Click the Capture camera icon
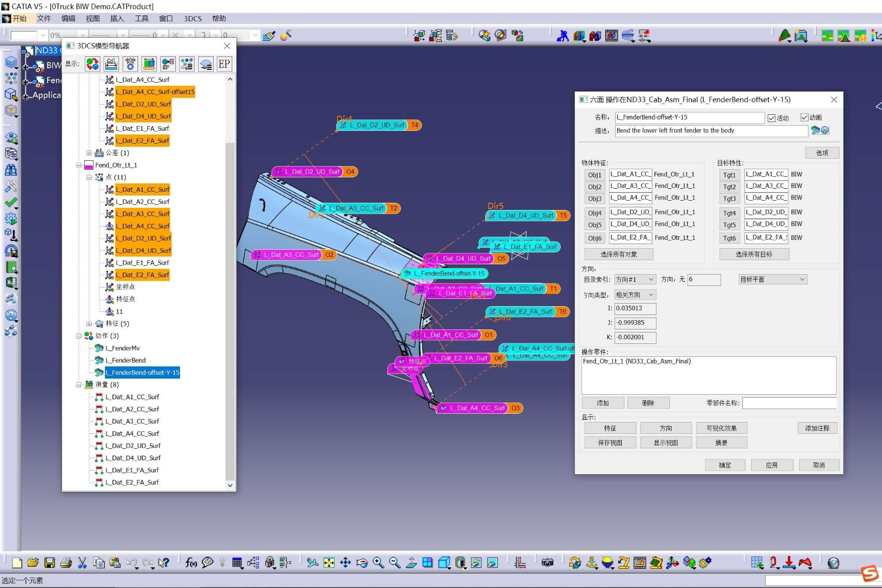The height and width of the screenshot is (588, 882). pos(547,563)
